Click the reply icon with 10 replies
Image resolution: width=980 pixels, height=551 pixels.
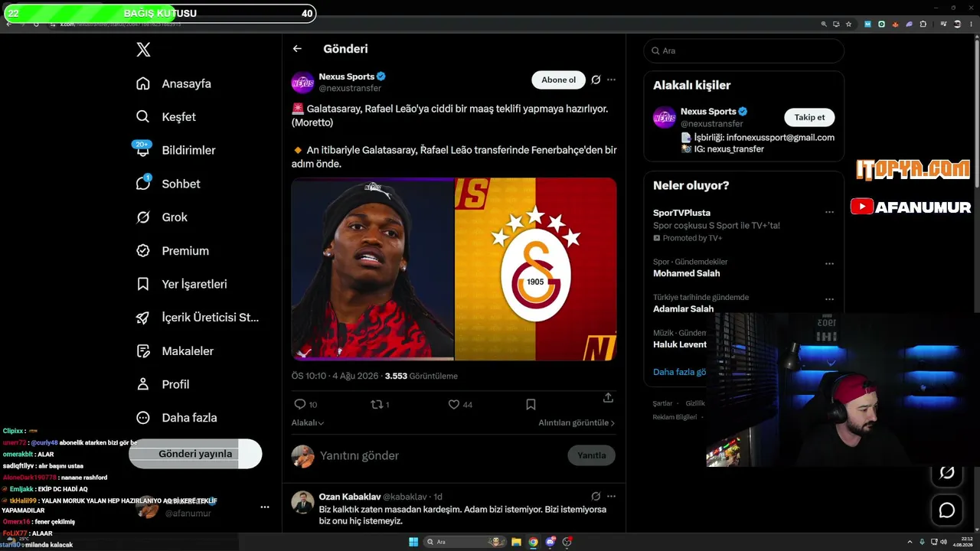click(x=300, y=404)
